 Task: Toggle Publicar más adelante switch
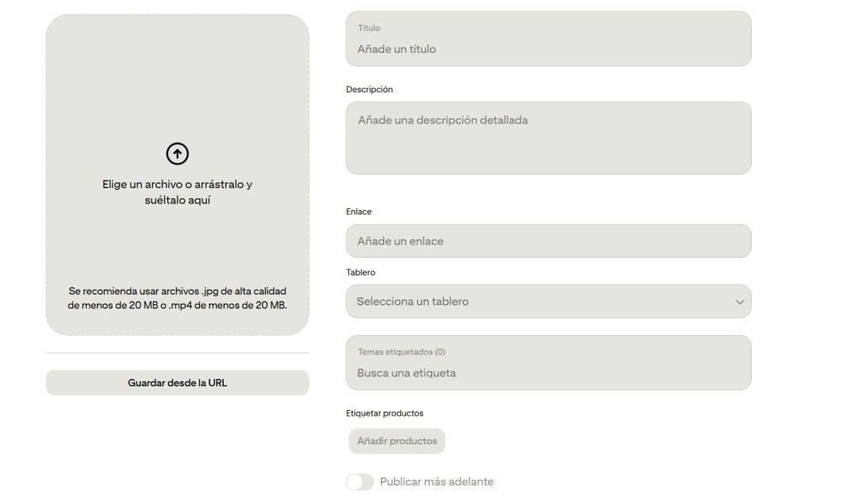click(361, 481)
